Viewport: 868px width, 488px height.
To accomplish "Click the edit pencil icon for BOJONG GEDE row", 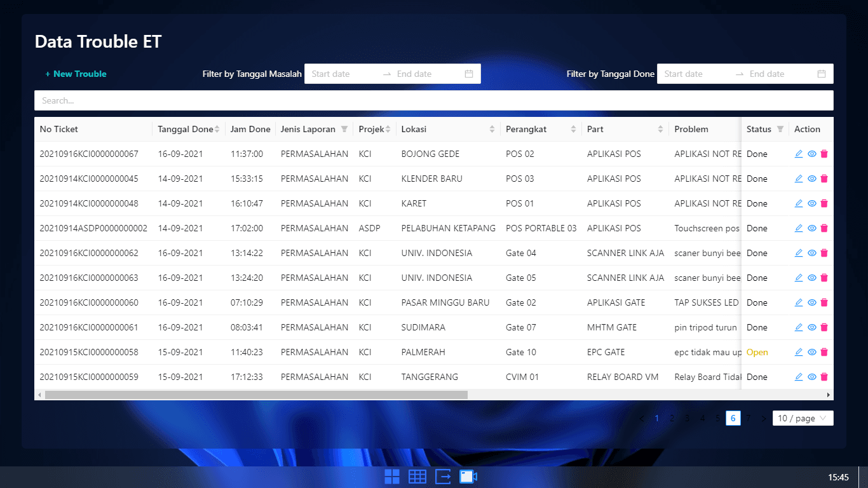I will (x=799, y=154).
